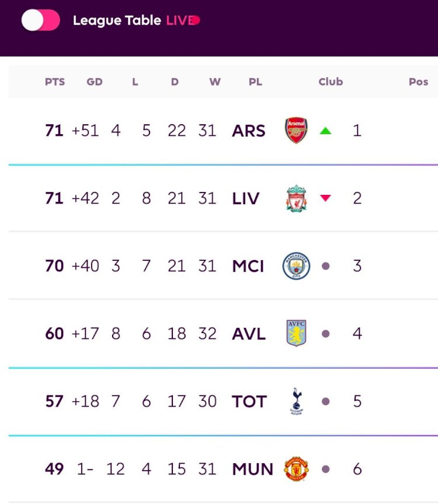Click the Pos column header
Viewport: 438px width, 504px height.
pos(418,82)
